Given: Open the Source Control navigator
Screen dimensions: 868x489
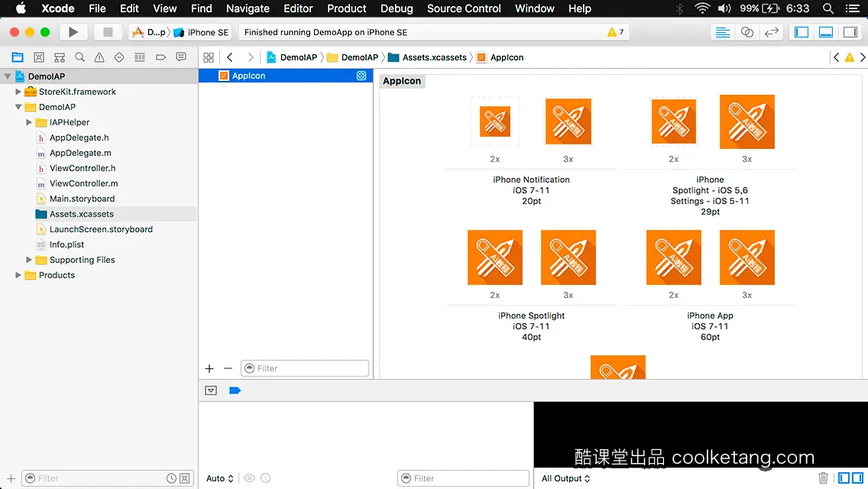Looking at the screenshot, I should [x=39, y=57].
